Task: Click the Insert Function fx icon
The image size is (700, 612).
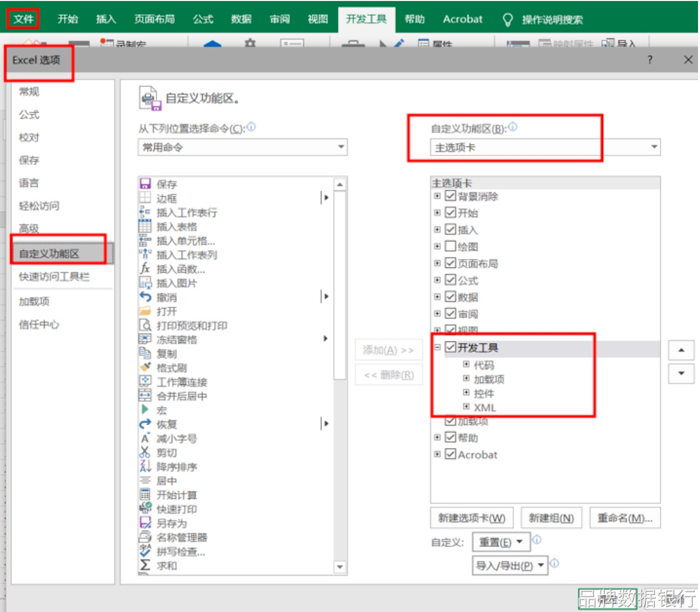Action: 145,269
